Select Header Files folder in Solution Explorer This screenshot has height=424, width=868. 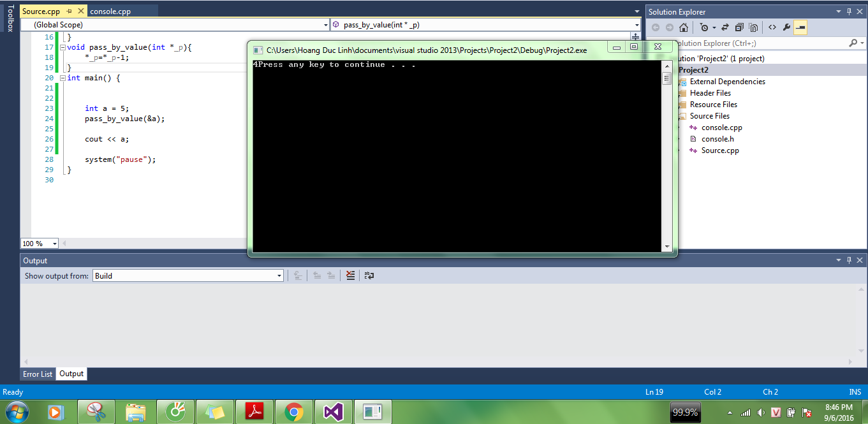coord(710,93)
